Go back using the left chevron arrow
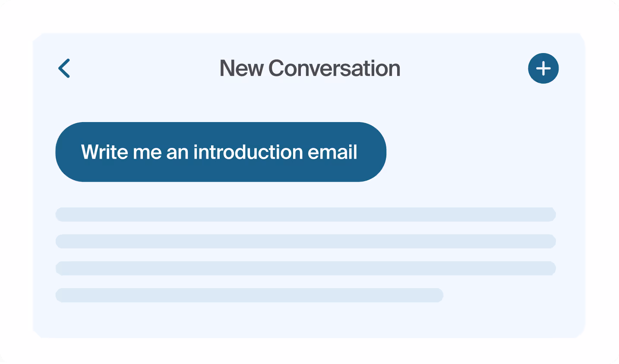619x364 pixels. click(64, 68)
